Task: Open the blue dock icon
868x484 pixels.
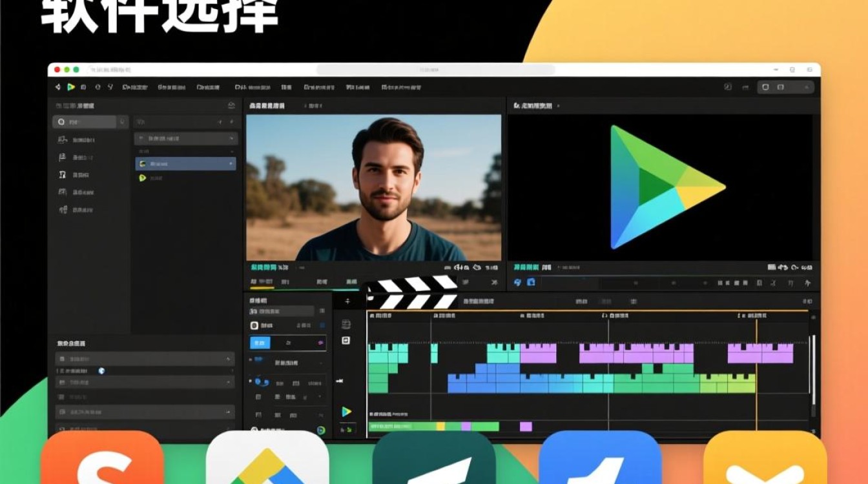Action: pos(600,458)
